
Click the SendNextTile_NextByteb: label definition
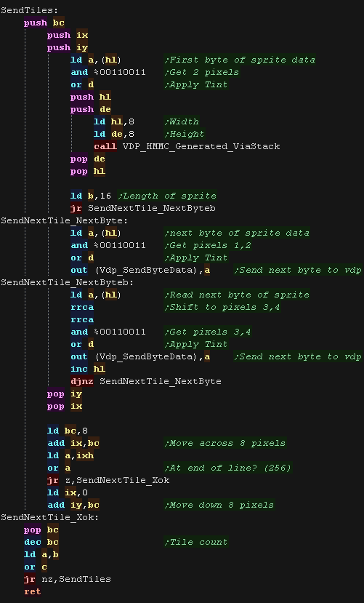(x=67, y=282)
